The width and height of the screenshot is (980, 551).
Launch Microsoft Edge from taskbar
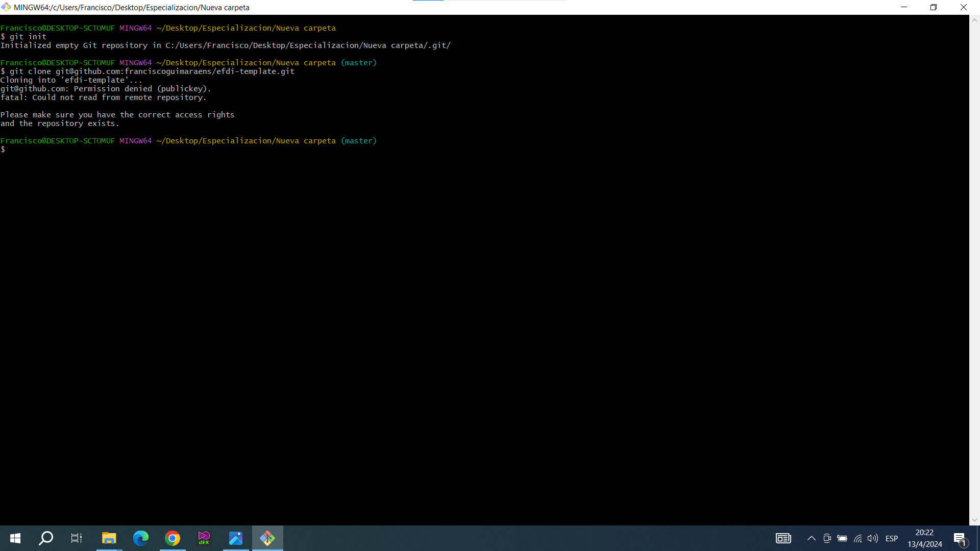140,538
